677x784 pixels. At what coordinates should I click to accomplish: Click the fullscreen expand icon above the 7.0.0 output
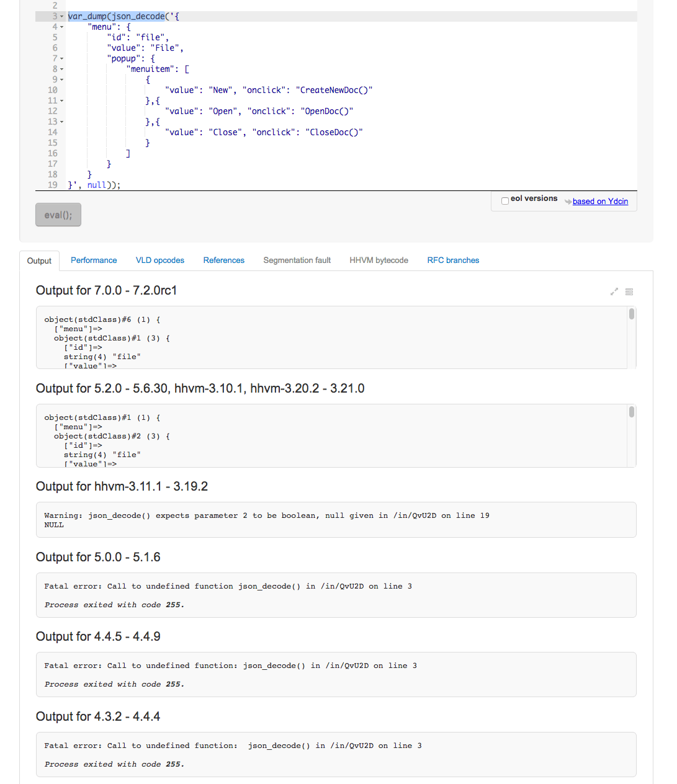614,291
